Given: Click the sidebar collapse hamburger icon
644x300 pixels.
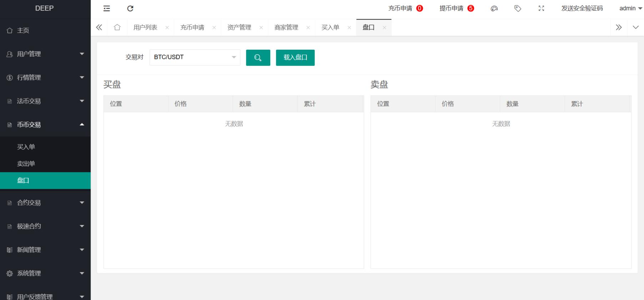Looking at the screenshot, I should tap(107, 9).
